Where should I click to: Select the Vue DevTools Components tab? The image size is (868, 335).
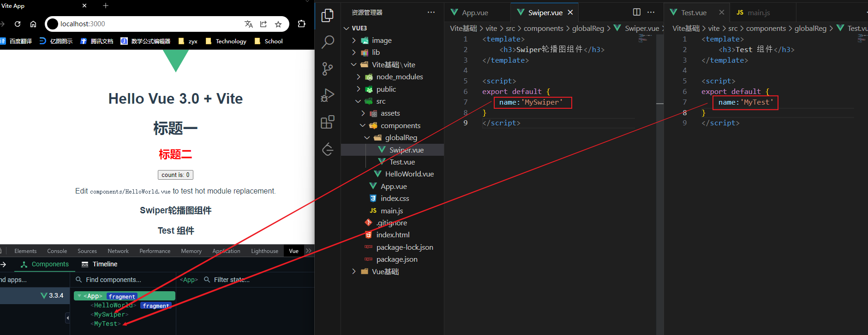click(x=45, y=264)
